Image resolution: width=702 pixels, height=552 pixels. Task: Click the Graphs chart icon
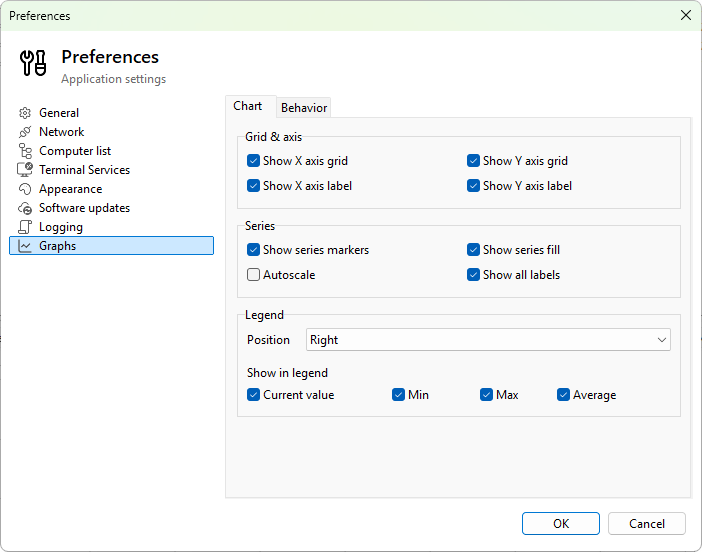pyautogui.click(x=25, y=246)
